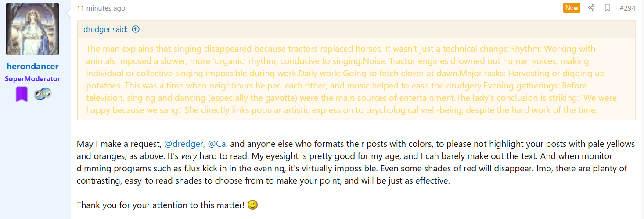Bookmark this post with the bookmark icon
The height and width of the screenshot is (219, 644).
608,8
